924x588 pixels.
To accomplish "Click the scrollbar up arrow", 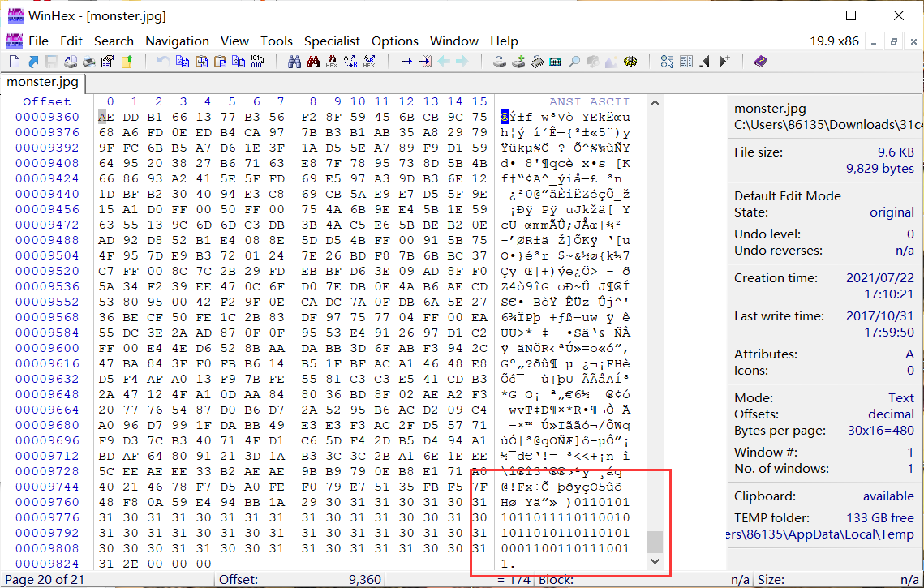I will pyautogui.click(x=655, y=102).
